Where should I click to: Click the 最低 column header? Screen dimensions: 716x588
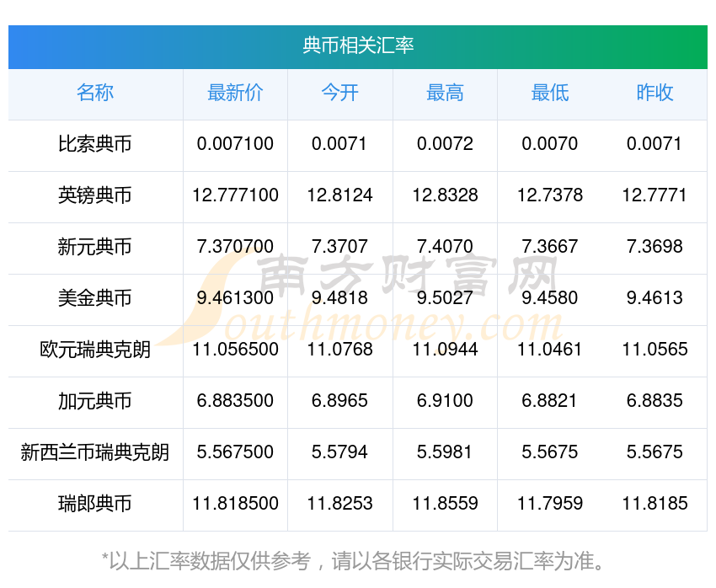pos(550,93)
